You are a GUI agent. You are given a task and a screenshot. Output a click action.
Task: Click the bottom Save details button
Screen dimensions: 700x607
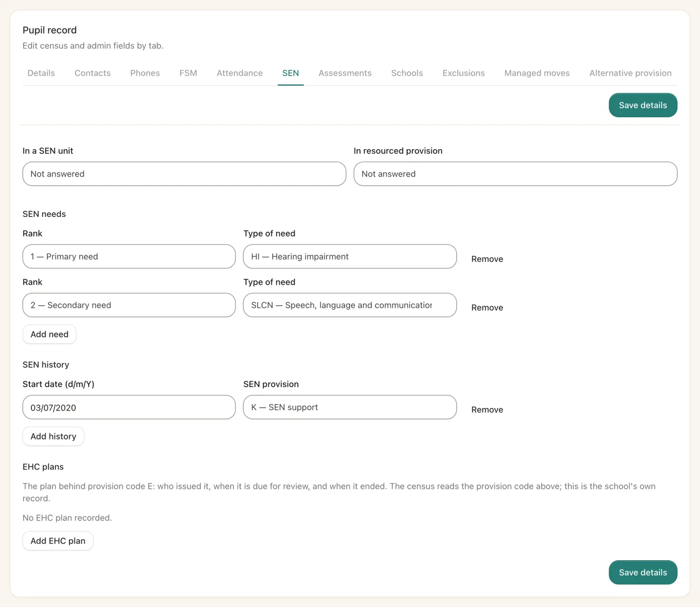point(643,572)
